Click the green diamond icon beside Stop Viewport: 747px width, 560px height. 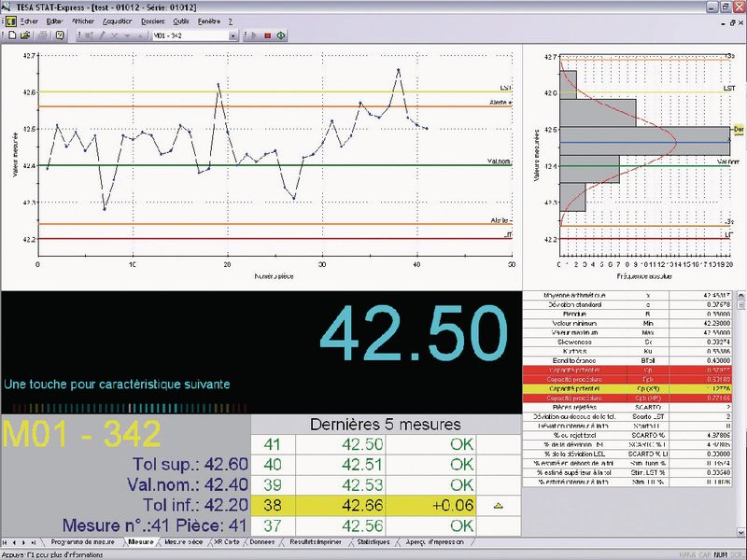pyautogui.click(x=281, y=35)
